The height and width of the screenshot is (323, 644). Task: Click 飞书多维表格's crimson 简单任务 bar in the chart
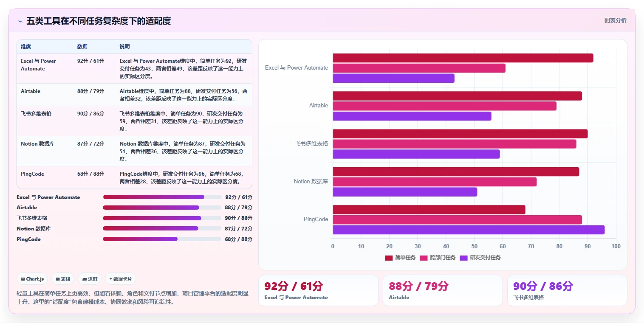(460, 134)
